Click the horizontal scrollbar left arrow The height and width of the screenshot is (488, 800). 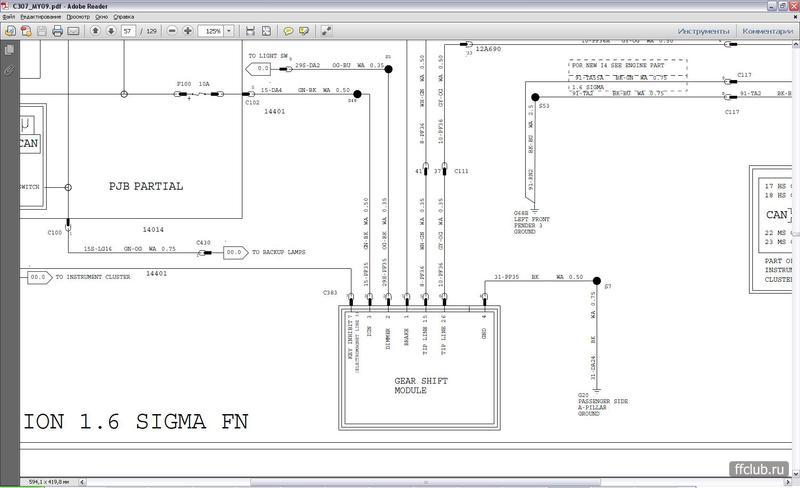82,482
